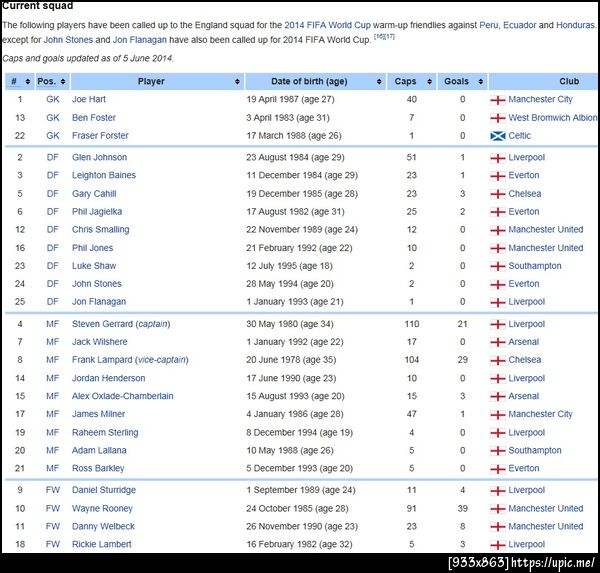Click the England flag beside Southampton in Luke Shaw row
Viewport: 600px width, 573px height.
tap(498, 266)
